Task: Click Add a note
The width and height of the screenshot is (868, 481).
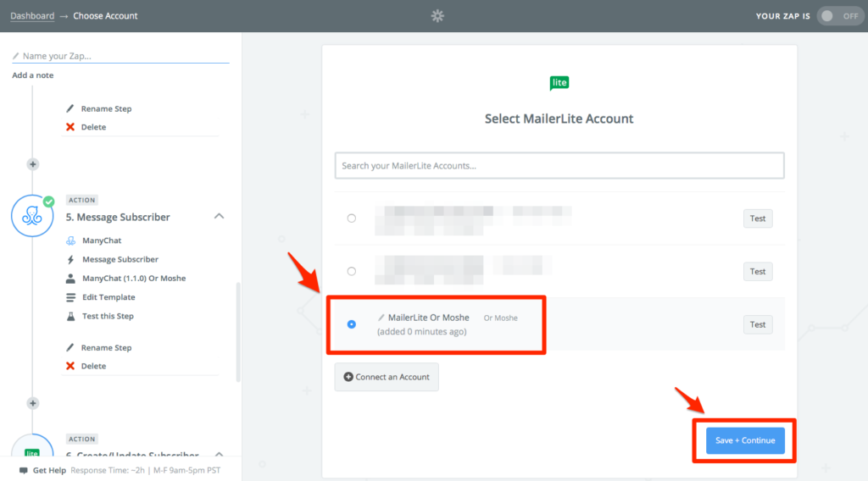Action: (33, 75)
